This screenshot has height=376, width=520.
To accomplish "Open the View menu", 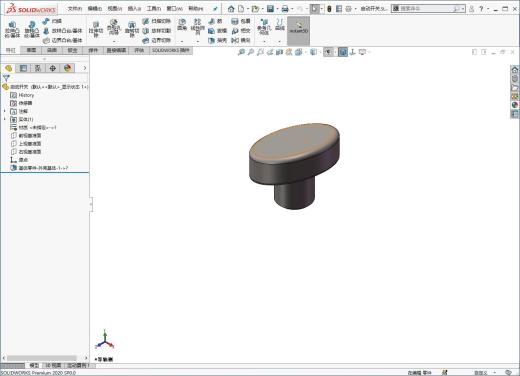I will [x=115, y=9].
